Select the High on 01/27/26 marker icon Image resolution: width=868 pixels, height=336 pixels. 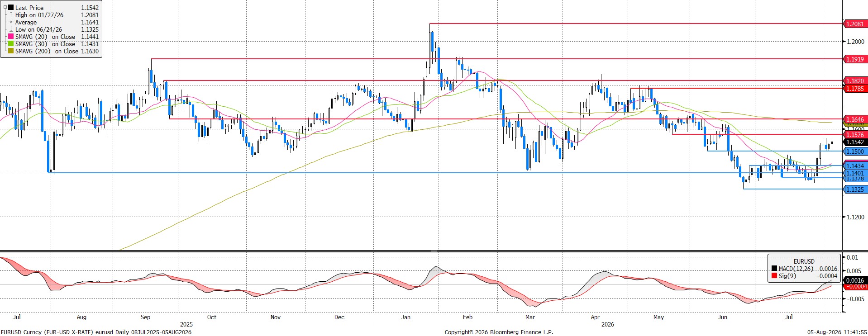tap(11, 15)
